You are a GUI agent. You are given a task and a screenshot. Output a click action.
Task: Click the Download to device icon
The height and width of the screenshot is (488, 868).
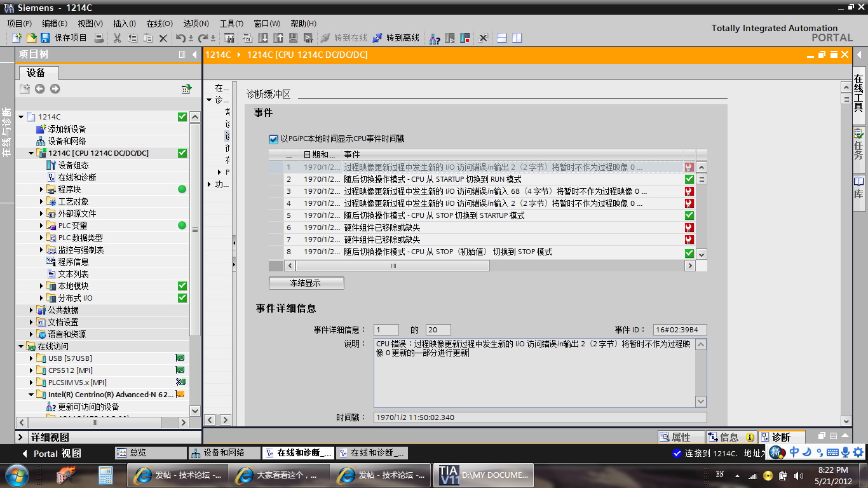point(263,38)
